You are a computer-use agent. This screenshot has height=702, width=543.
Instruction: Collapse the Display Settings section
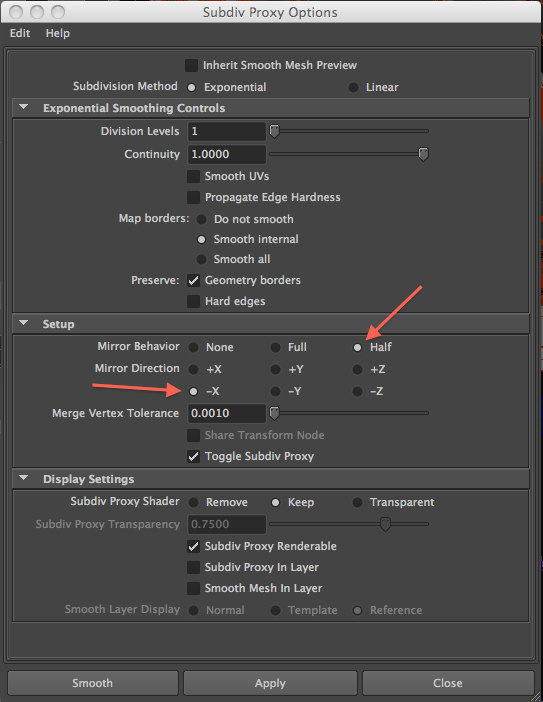(x=24, y=478)
